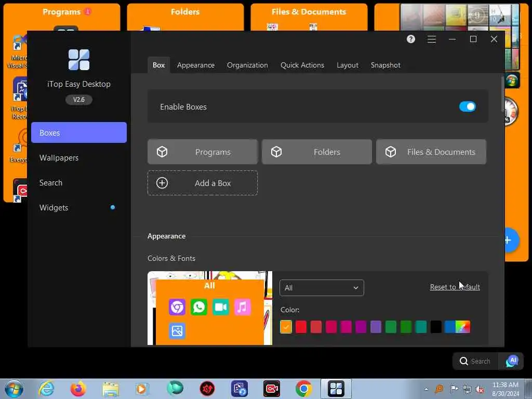This screenshot has width=532, height=399.
Task: Pick the teal color swatch
Action: 421,327
